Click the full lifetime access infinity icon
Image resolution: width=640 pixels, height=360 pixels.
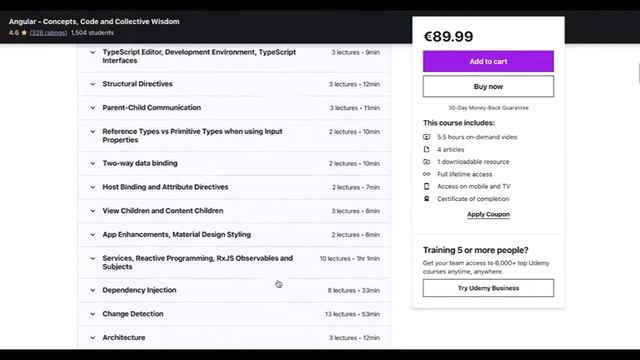tap(427, 174)
